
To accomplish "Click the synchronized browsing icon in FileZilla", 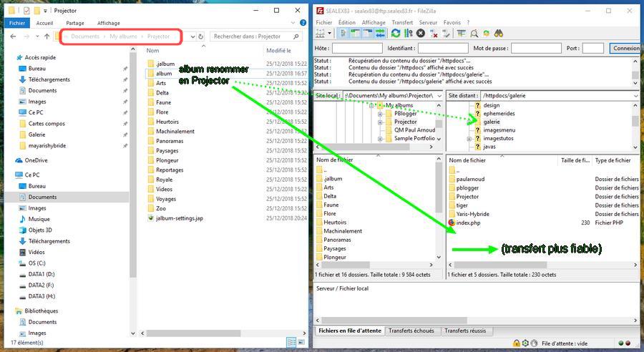I will click(x=487, y=34).
